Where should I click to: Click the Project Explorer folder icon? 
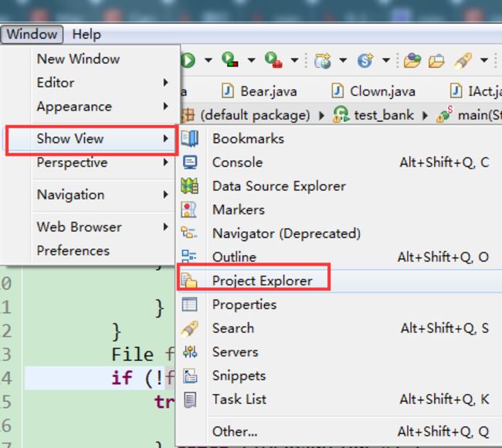tap(189, 280)
